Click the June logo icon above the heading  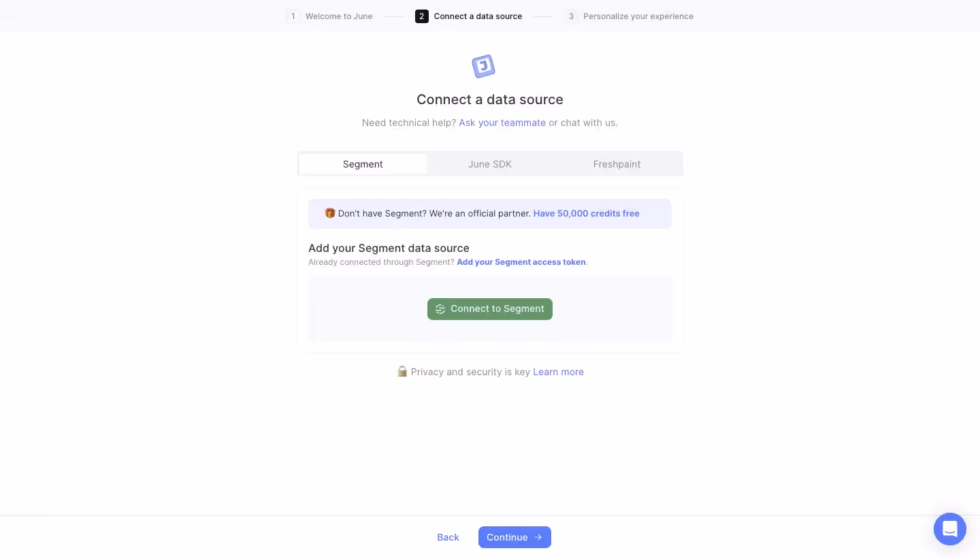point(483,66)
